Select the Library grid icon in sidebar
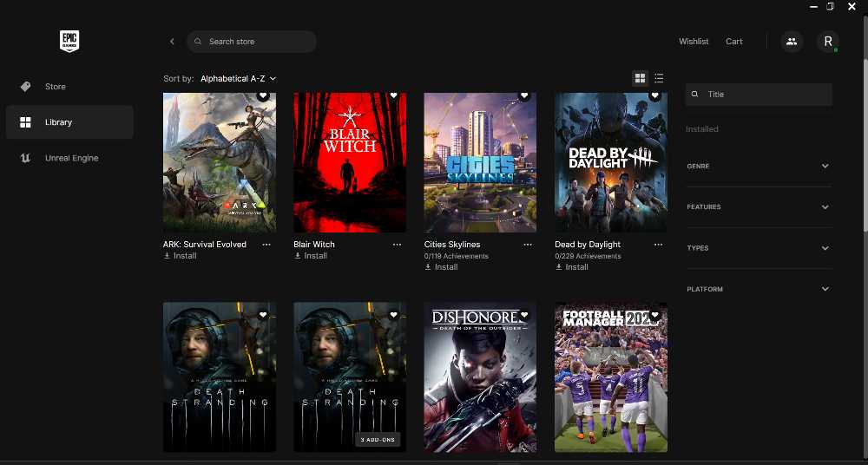The width and height of the screenshot is (868, 465). pyautogui.click(x=25, y=122)
